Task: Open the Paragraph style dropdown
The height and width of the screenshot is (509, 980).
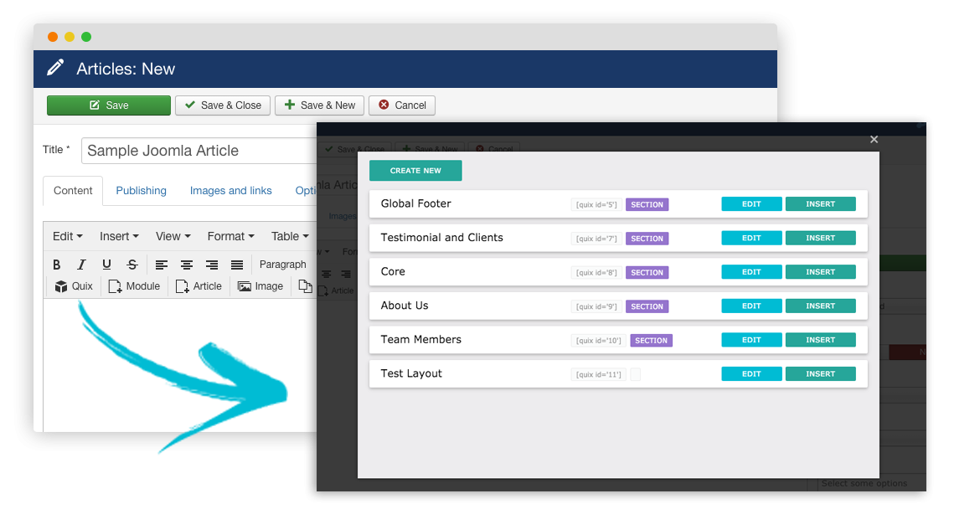Action: pyautogui.click(x=282, y=264)
